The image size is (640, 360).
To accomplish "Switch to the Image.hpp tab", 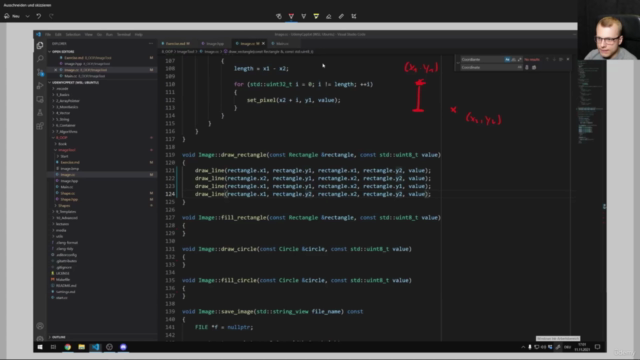I will click(x=214, y=44).
